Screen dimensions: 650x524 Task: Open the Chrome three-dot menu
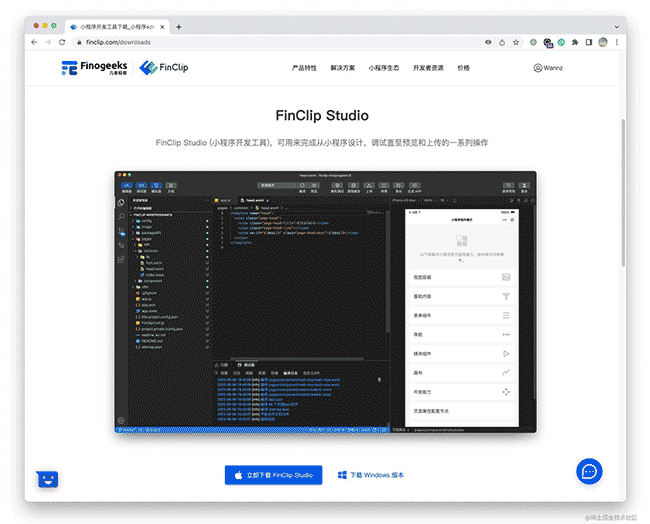[x=617, y=42]
